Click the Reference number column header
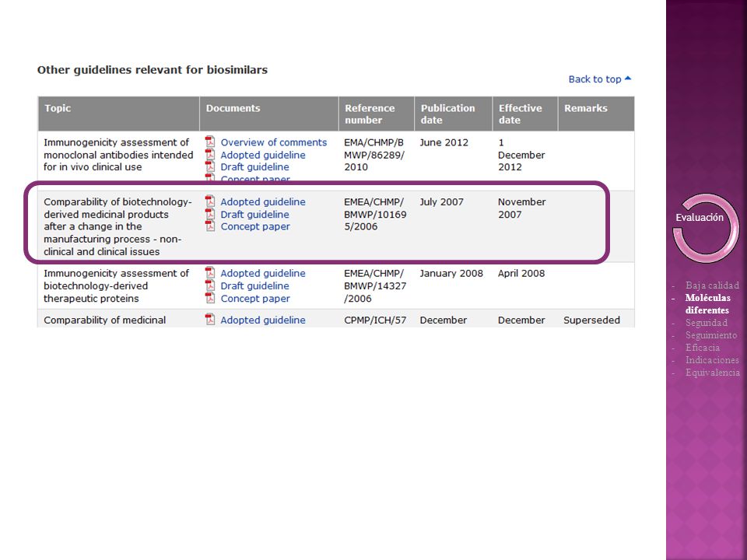Image resolution: width=747 pixels, height=560 pixels. 377,114
